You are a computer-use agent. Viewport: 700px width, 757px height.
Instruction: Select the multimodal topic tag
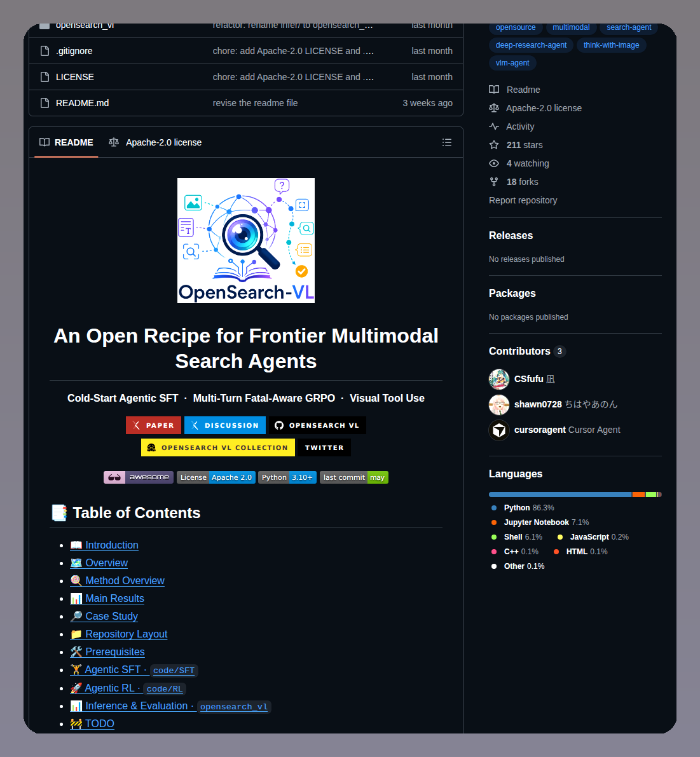click(571, 27)
